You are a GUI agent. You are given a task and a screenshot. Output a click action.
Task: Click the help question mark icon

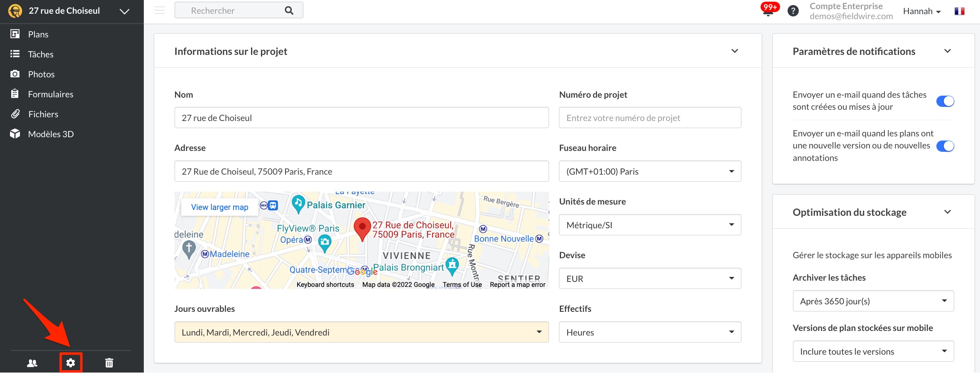793,11
